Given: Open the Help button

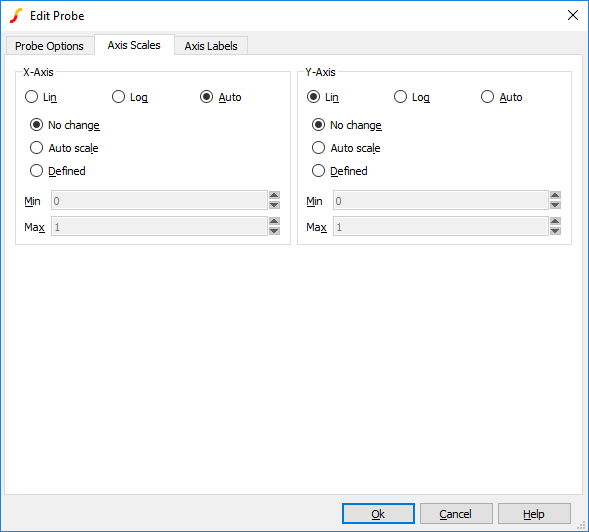Looking at the screenshot, I should click(x=534, y=514).
